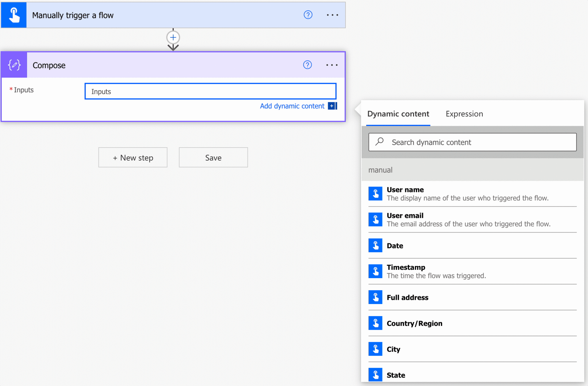Open Compose card ellipsis menu
Image resolution: width=588 pixels, height=386 pixels.
pos(332,65)
